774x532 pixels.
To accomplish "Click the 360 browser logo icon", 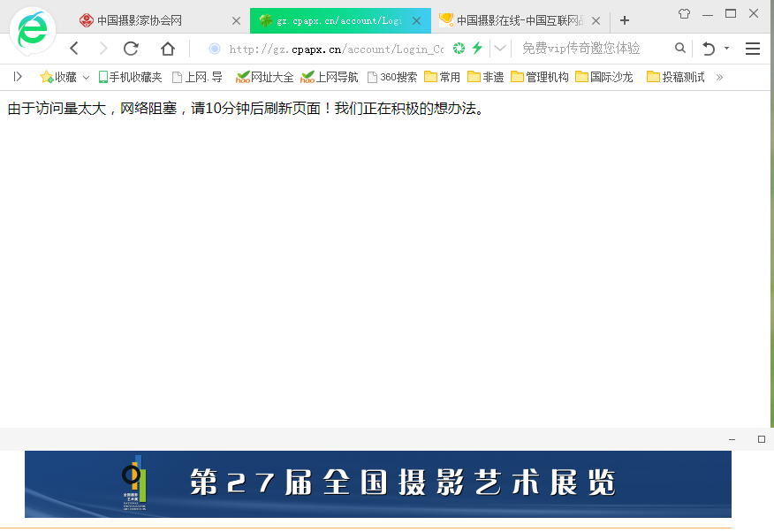I will click(33, 31).
